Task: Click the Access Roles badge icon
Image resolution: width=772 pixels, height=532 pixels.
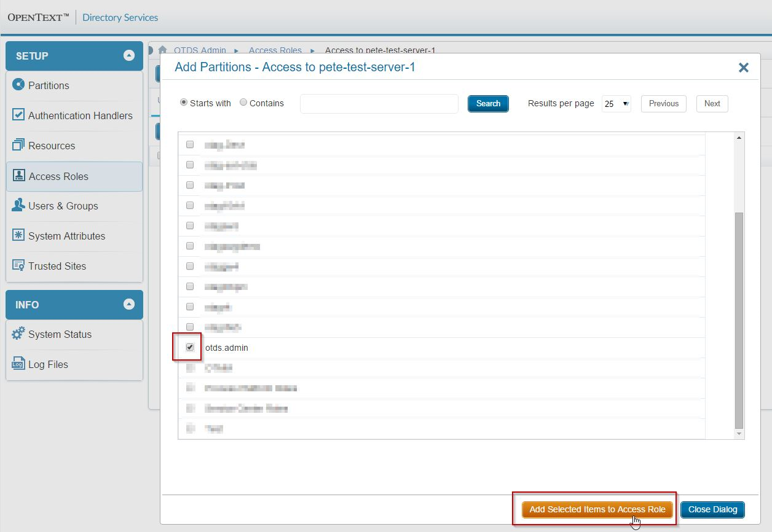Action: click(19, 176)
